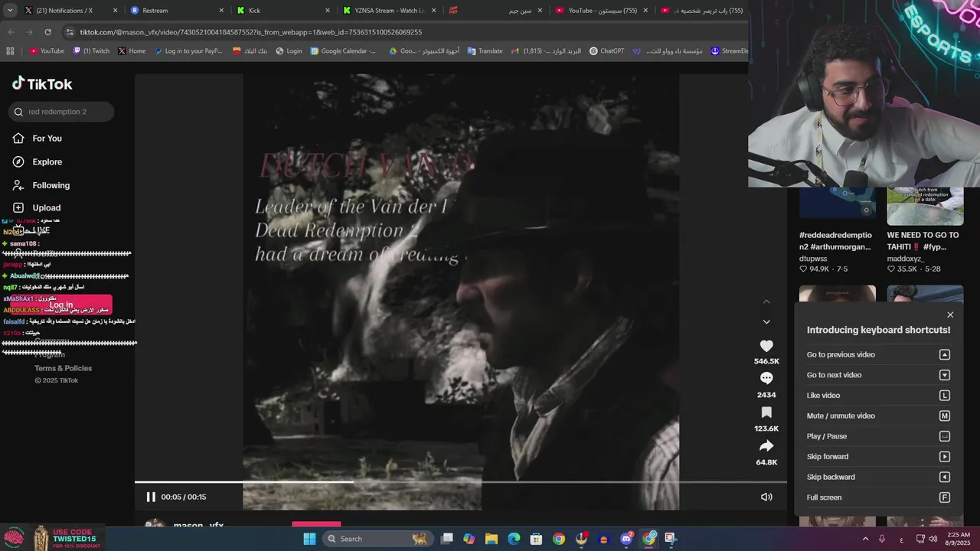Open the bookmarks apps grid icon

click(10, 51)
